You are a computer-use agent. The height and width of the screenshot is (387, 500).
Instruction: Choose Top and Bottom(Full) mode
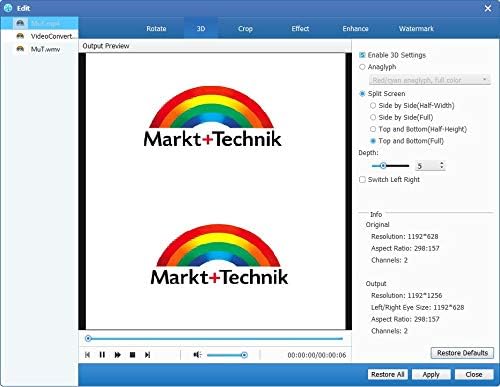pos(373,141)
